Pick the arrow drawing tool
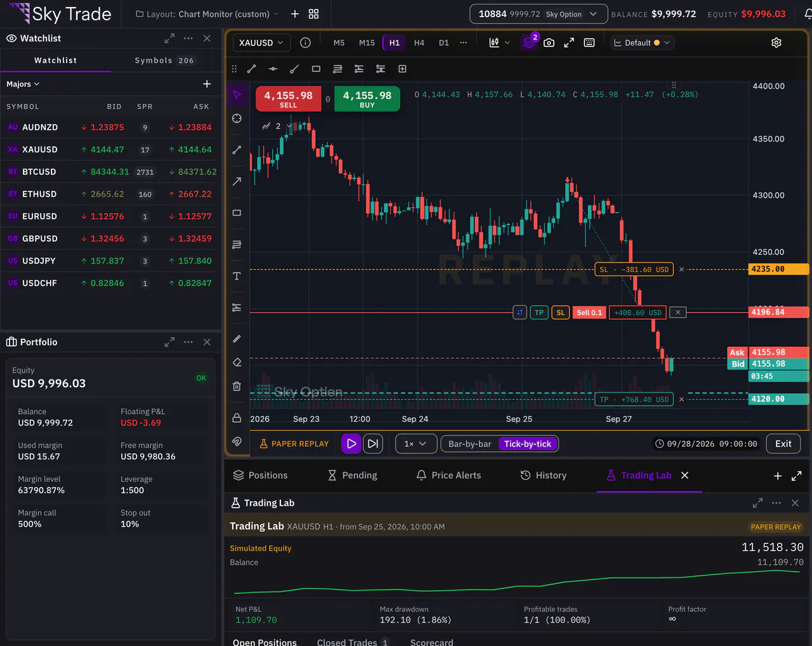812x646 pixels. (x=237, y=181)
